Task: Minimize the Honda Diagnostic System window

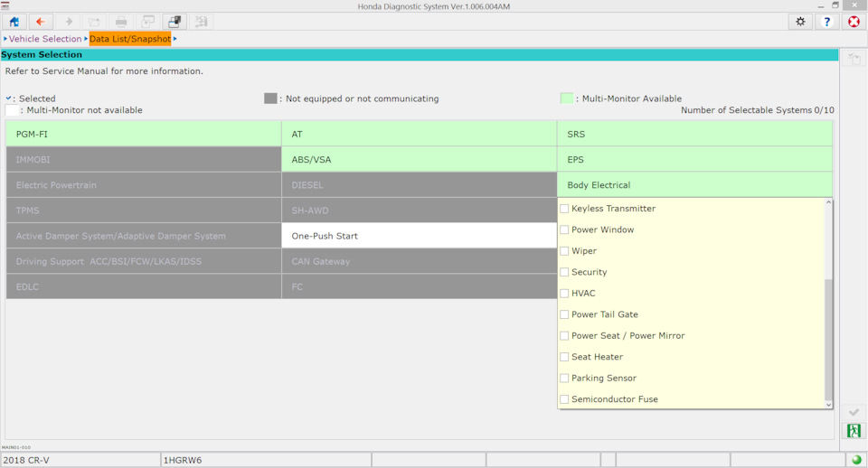Action: [x=820, y=5]
